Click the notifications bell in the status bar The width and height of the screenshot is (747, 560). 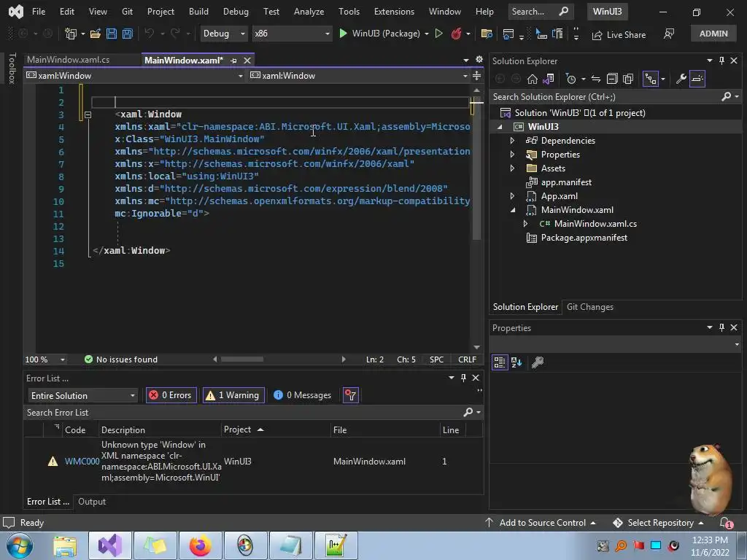click(x=725, y=523)
